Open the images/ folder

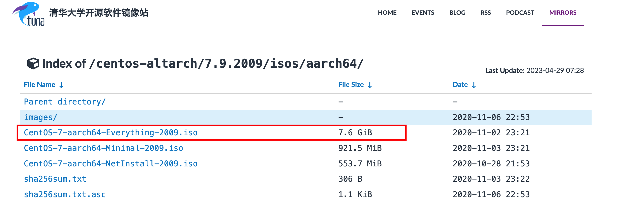pyautogui.click(x=41, y=117)
